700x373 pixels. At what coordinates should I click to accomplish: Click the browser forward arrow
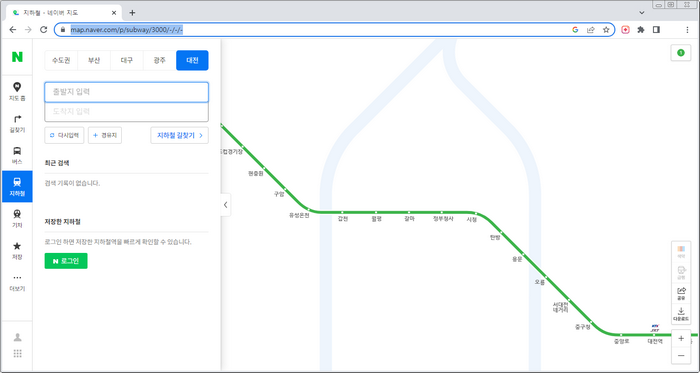pyautogui.click(x=28, y=29)
